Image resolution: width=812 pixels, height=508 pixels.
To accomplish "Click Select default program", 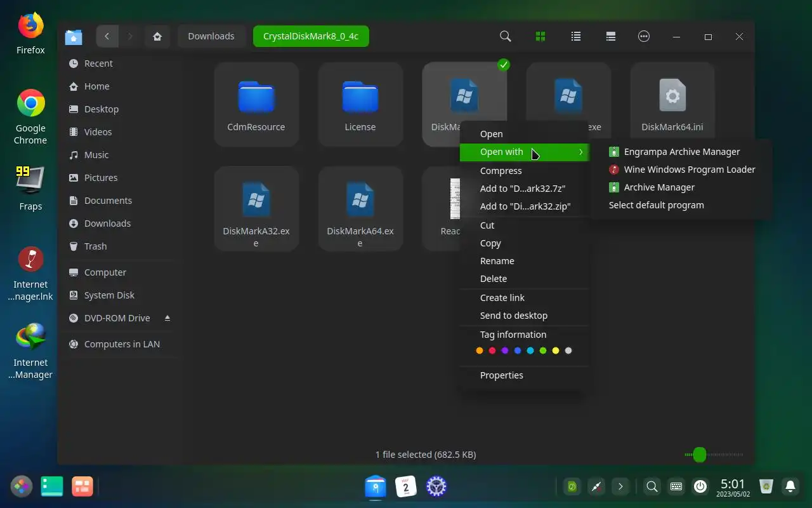I will click(681, 205).
